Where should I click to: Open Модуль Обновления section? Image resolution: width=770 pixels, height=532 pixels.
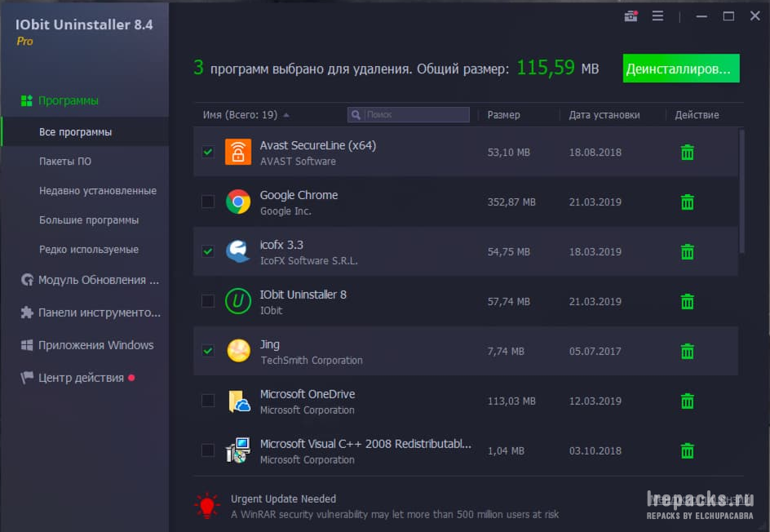[x=91, y=280]
